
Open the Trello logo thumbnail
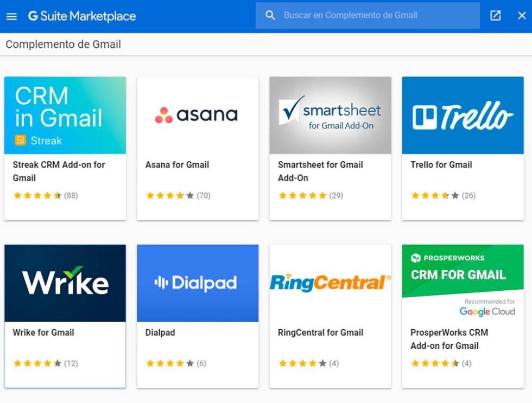pyautogui.click(x=463, y=115)
